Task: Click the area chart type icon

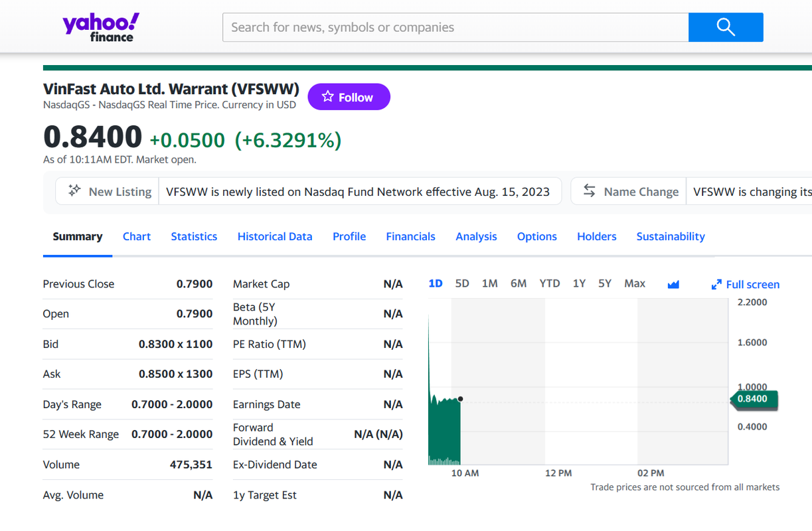Action: [673, 284]
